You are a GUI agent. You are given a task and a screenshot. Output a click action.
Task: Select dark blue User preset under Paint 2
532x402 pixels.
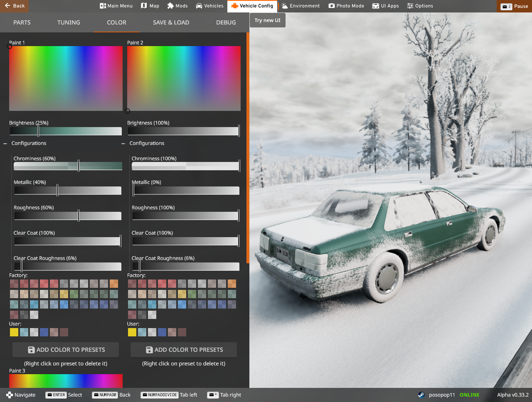tap(162, 332)
